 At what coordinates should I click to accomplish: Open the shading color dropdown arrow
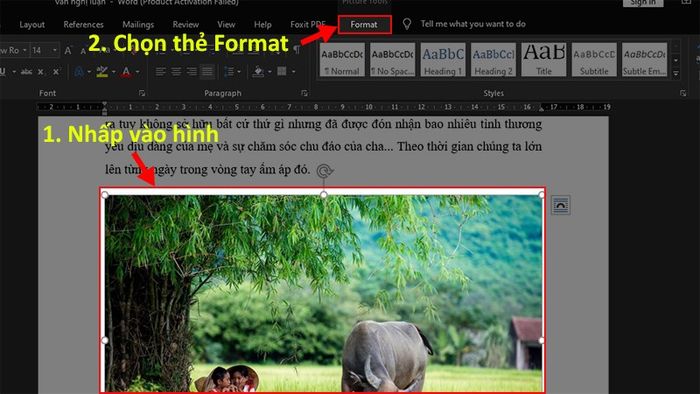click(x=269, y=71)
